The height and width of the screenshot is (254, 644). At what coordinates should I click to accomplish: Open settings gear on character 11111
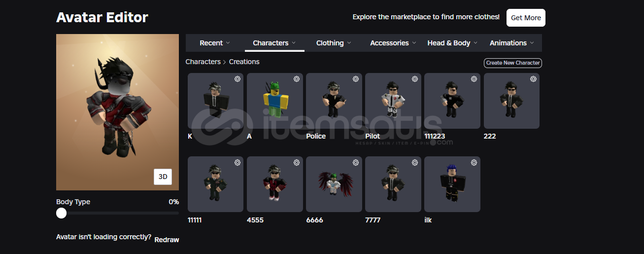pyautogui.click(x=237, y=163)
